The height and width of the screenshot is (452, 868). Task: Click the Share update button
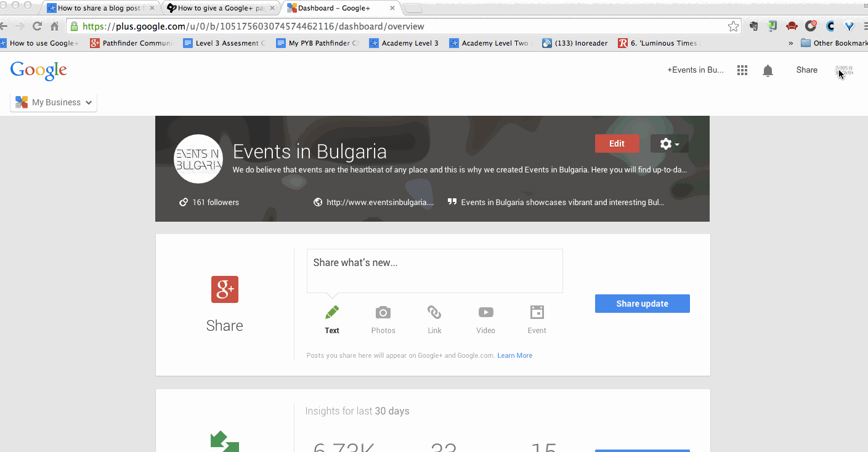coord(643,304)
